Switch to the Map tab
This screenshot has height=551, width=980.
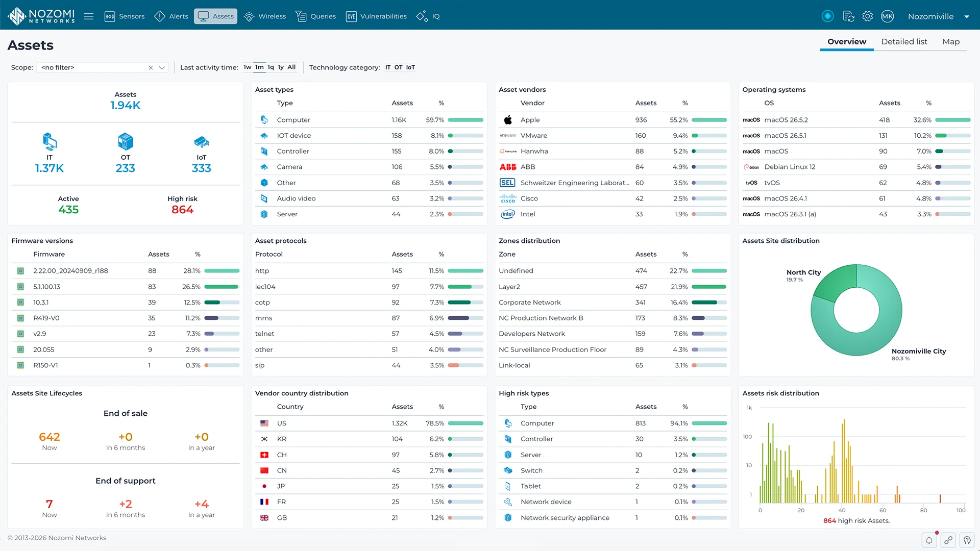coord(951,42)
